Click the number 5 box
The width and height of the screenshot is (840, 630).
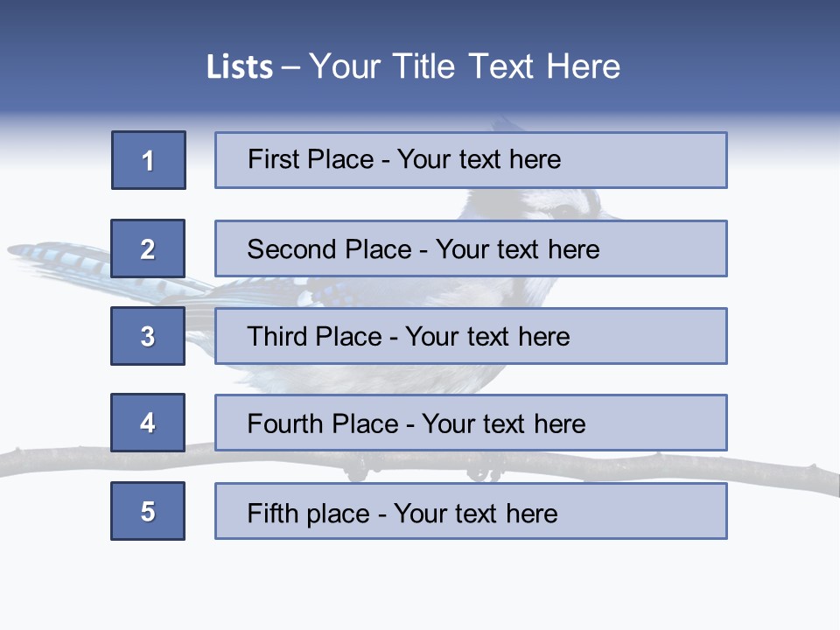[x=148, y=511]
